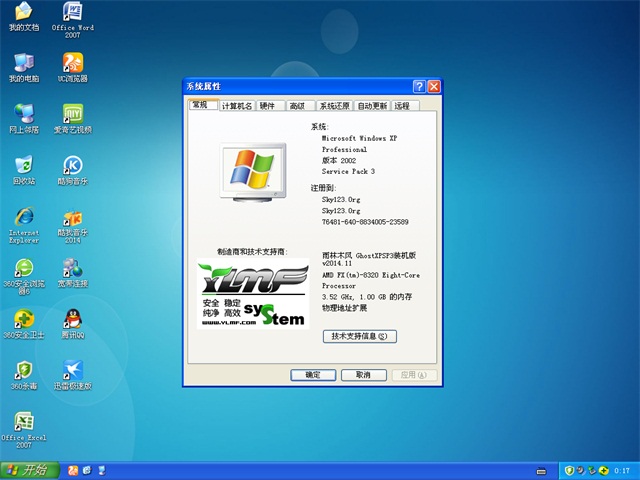Open Office Word 2007 desktop shortcut

click(73, 13)
